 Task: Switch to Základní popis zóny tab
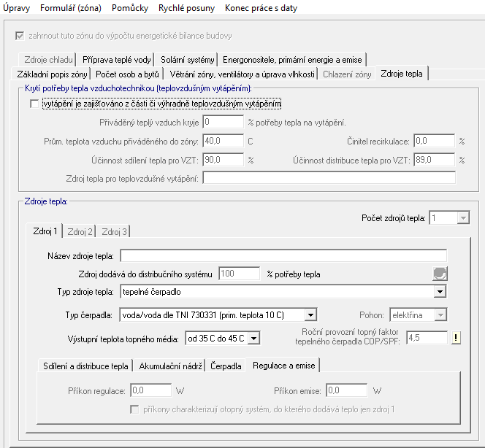[x=52, y=74]
